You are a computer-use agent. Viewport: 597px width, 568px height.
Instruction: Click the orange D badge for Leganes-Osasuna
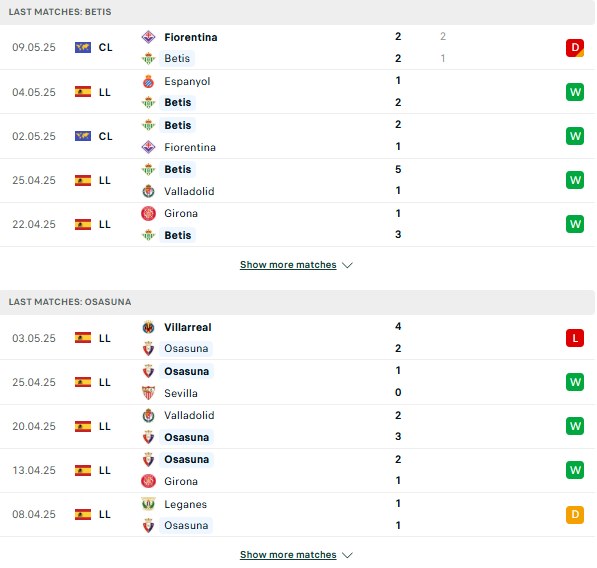(x=575, y=514)
